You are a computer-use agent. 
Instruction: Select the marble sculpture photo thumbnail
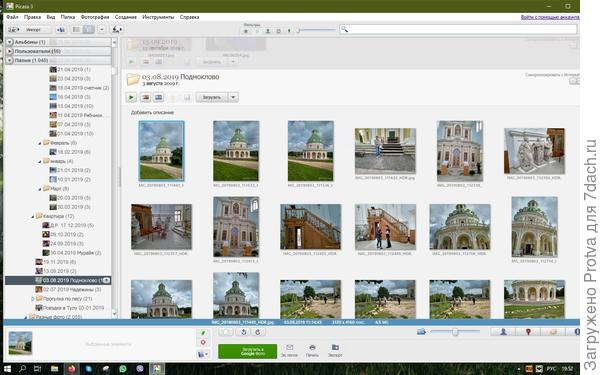tap(534, 151)
